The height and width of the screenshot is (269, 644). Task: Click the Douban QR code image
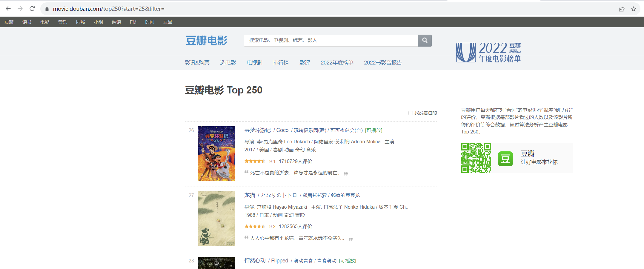(x=476, y=158)
